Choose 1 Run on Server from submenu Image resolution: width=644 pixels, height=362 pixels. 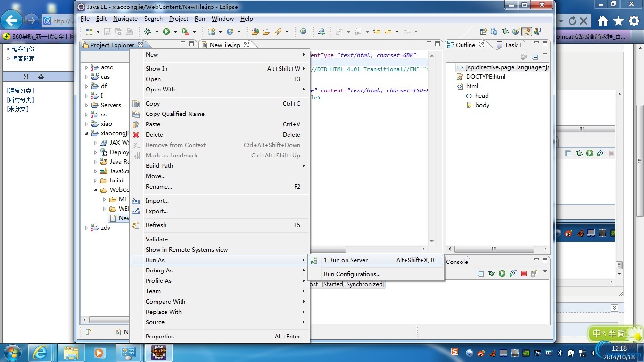(376, 260)
